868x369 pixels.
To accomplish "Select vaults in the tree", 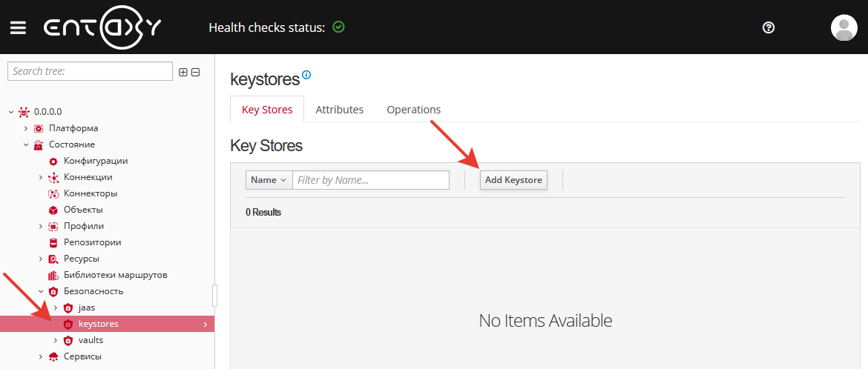I will [91, 340].
